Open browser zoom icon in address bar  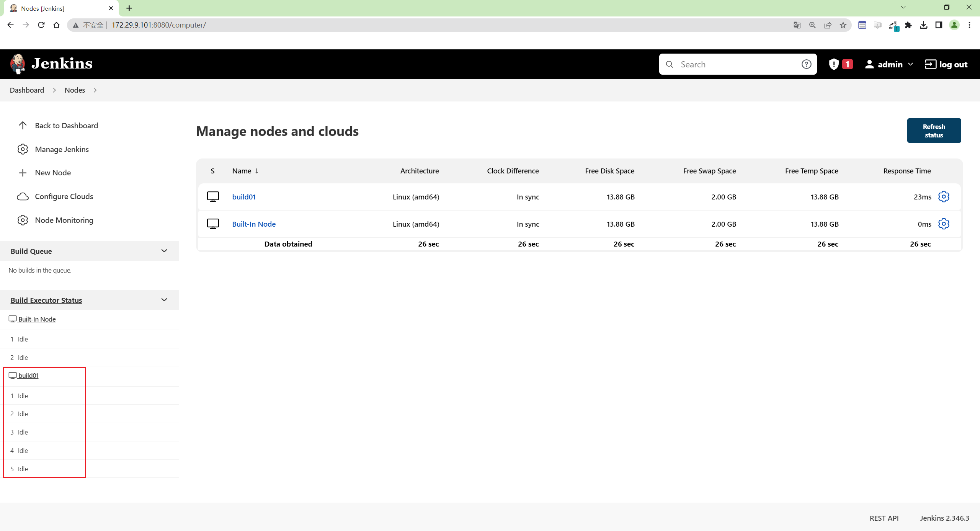click(x=812, y=25)
